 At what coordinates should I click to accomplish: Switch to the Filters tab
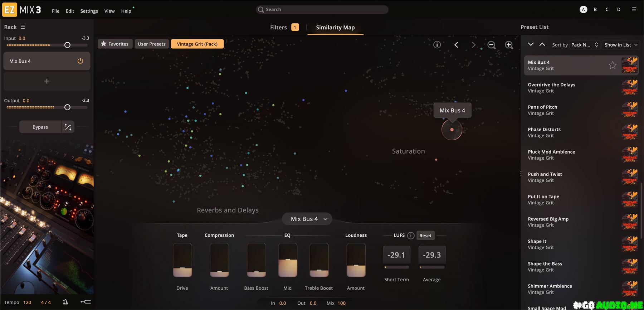(284, 27)
